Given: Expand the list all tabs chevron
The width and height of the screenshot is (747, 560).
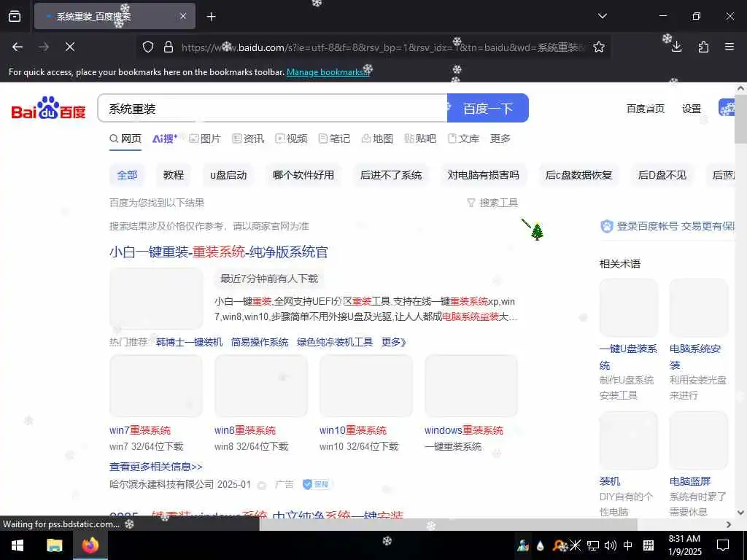Looking at the screenshot, I should click(x=602, y=16).
